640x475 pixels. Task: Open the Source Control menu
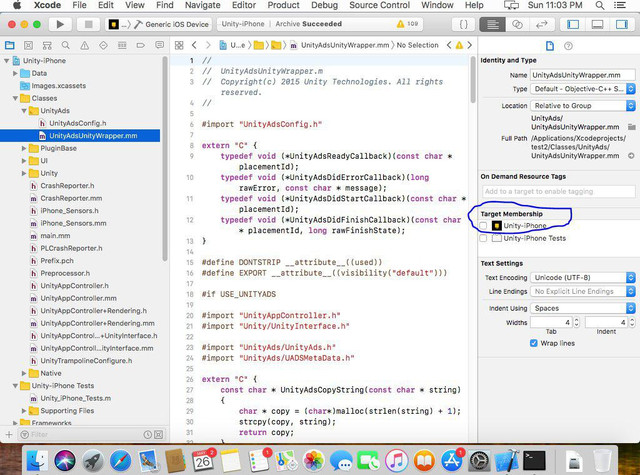point(379,5)
